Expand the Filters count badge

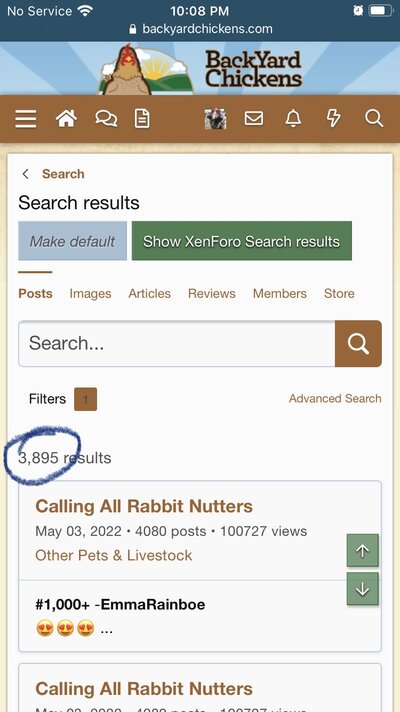tap(85, 399)
